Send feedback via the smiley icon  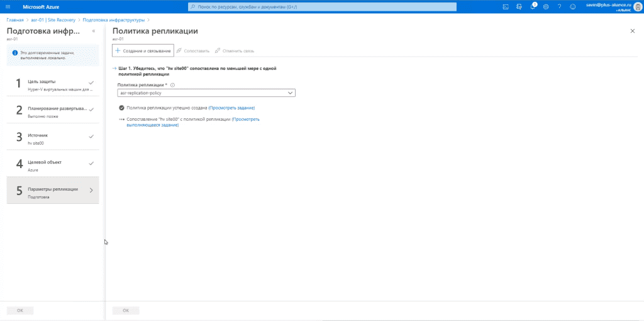click(x=572, y=6)
